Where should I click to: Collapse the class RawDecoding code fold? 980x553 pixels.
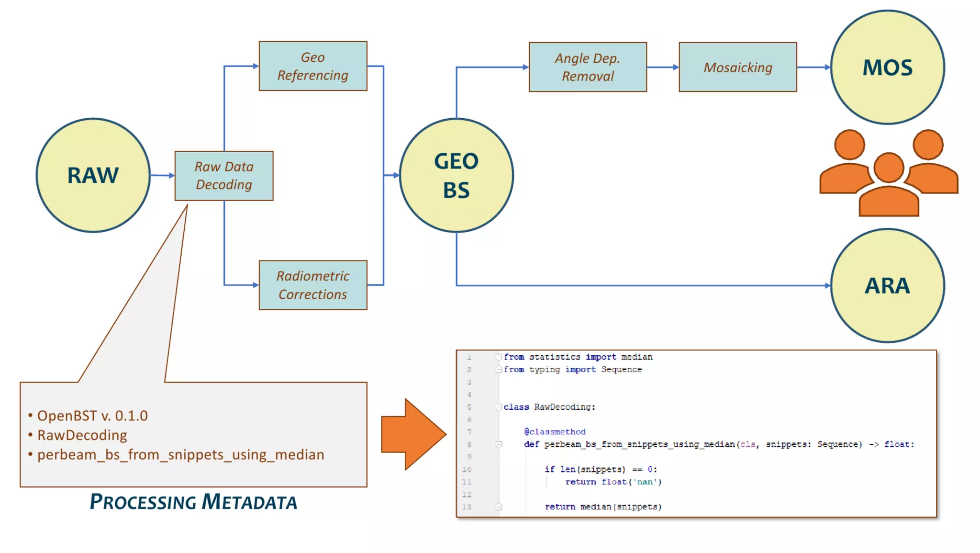click(x=499, y=407)
